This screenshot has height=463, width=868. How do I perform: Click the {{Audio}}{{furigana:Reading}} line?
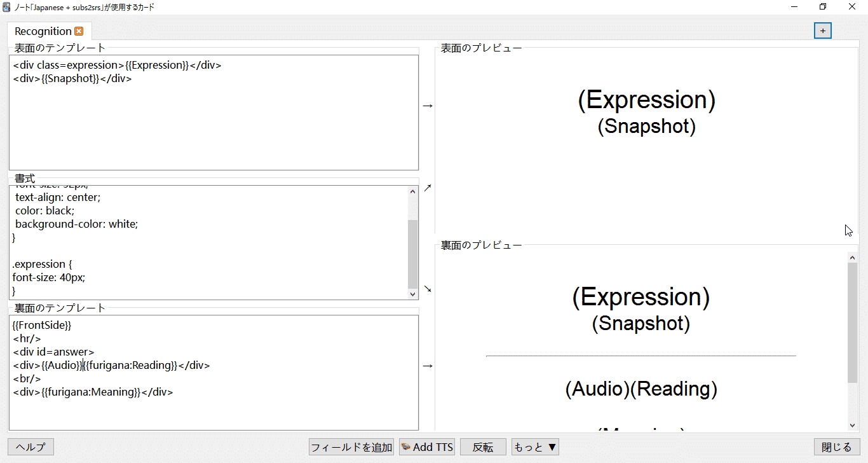point(111,365)
